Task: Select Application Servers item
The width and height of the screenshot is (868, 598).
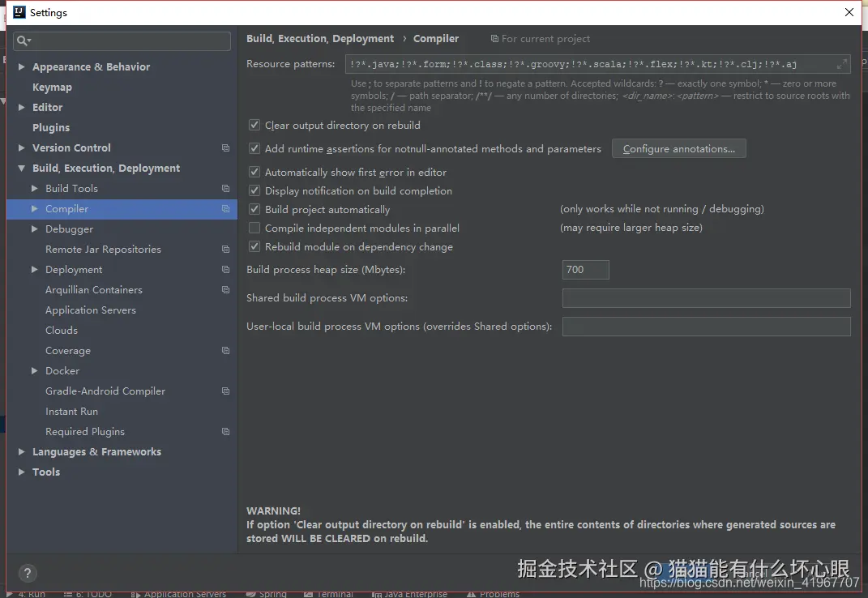Action: click(90, 310)
